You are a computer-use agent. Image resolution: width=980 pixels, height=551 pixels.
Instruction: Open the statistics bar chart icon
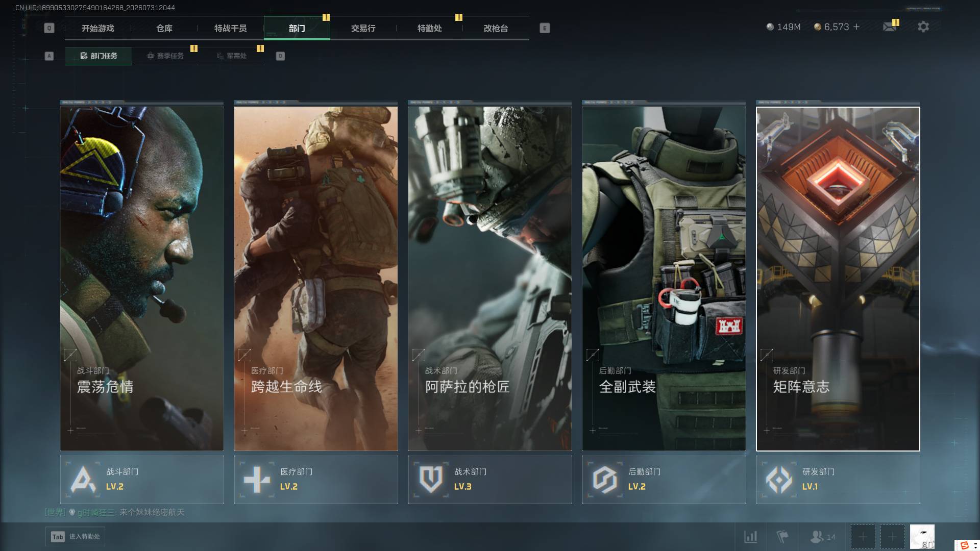click(750, 537)
